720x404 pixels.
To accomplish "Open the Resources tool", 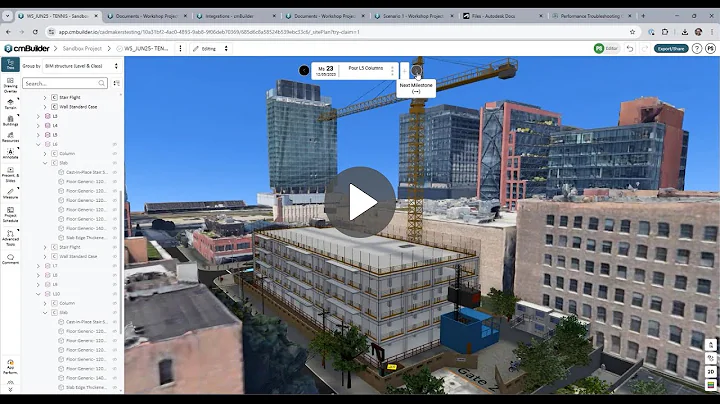I will point(10,137).
